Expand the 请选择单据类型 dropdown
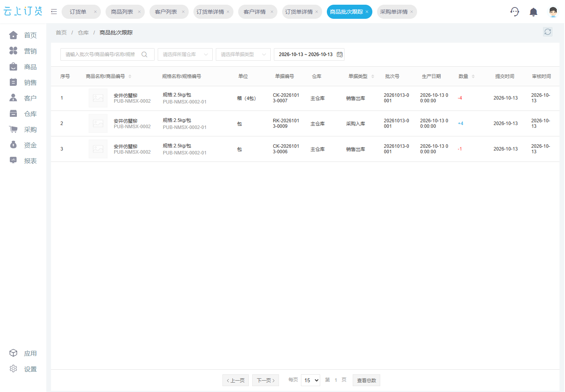This screenshot has width=565, height=392. (x=243, y=54)
